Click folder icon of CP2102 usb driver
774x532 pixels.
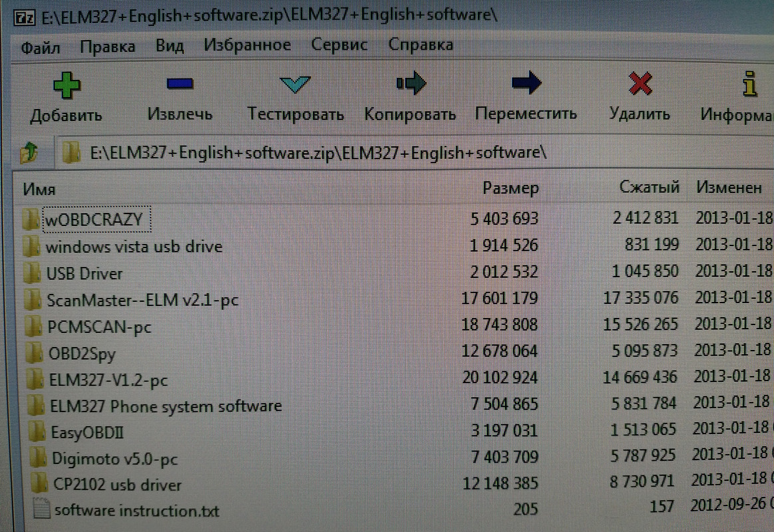click(x=39, y=483)
